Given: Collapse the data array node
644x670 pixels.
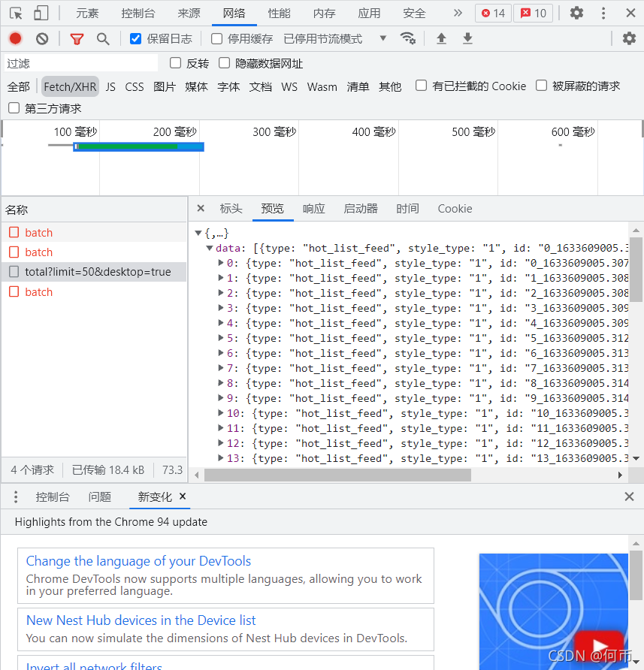Looking at the screenshot, I should click(x=210, y=249).
